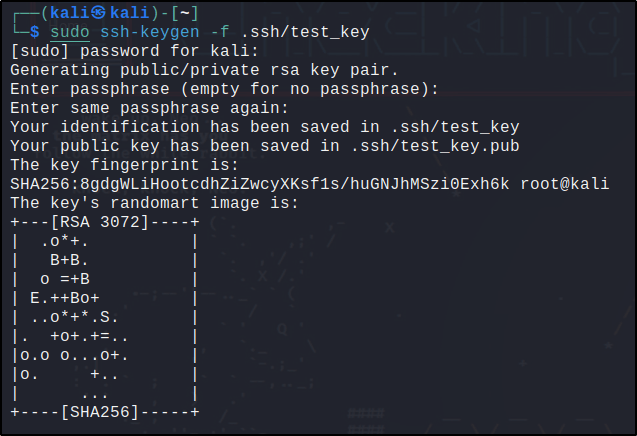Click the "Generating public/private rsa key pair." line
Viewport: 637px width, 436px height.
(x=170, y=70)
